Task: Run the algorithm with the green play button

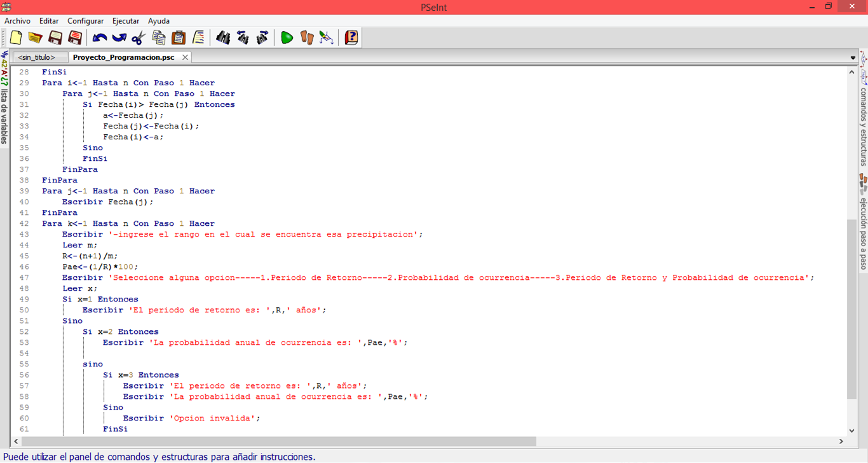Action: [287, 38]
